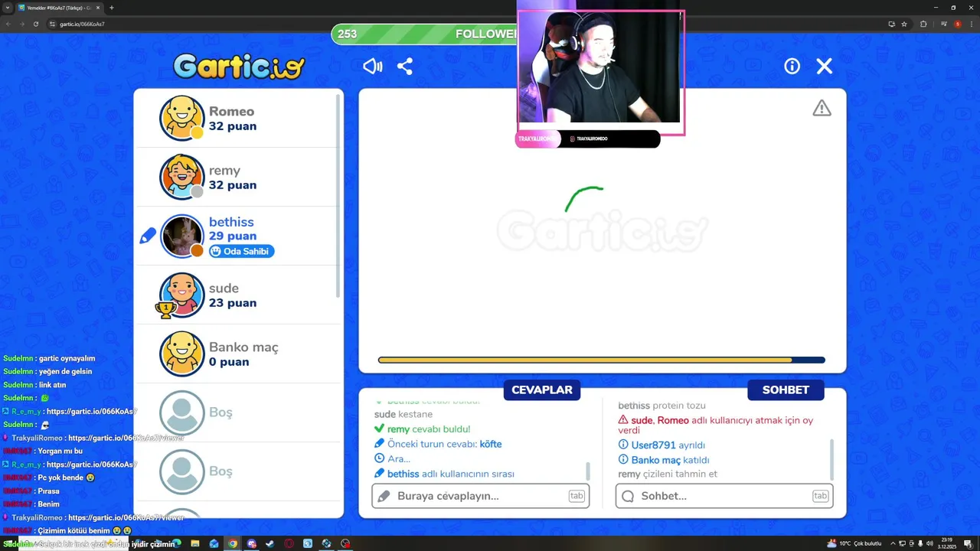Select remy's player avatar
The height and width of the screenshot is (551, 980).
tap(182, 177)
